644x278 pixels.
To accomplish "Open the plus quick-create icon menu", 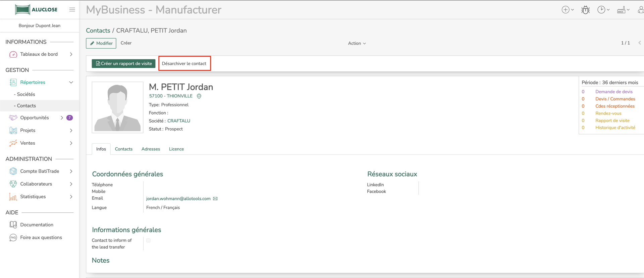I will pyautogui.click(x=567, y=10).
